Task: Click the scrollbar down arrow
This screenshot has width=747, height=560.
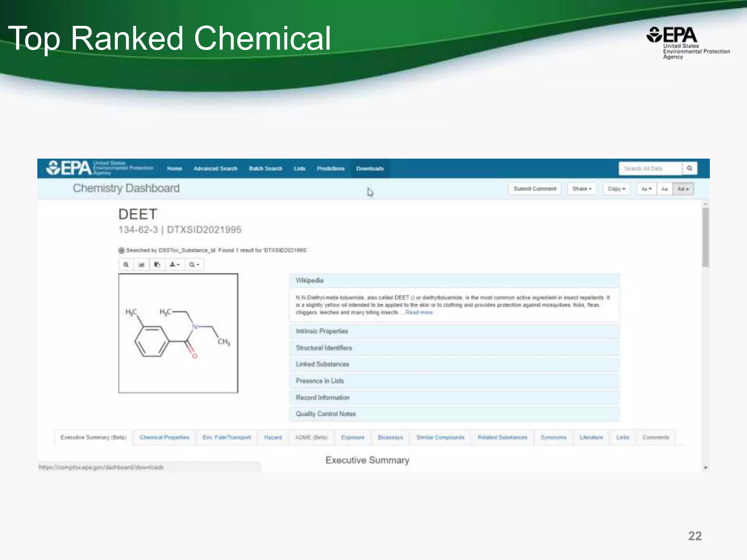Action: pyautogui.click(x=706, y=467)
